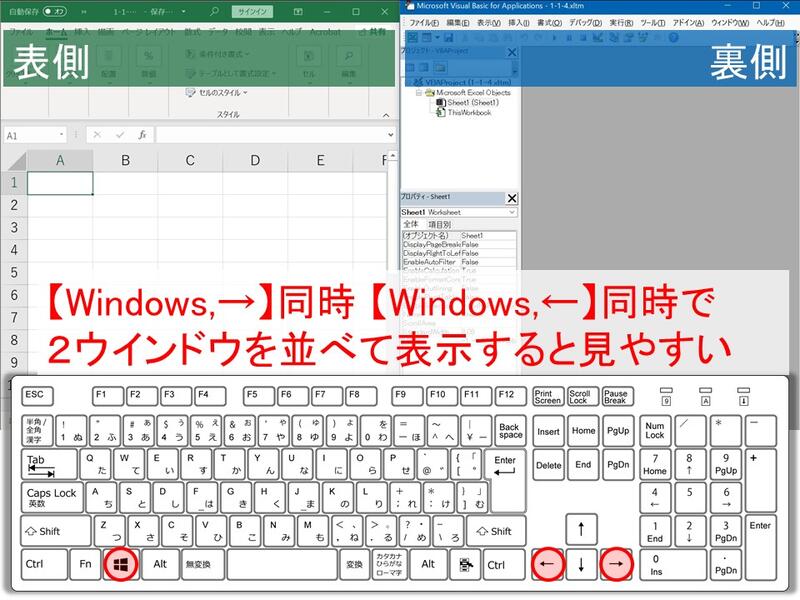Close the Properties - Sheet1 pane
This screenshot has width=800, height=600.
pos(512,198)
